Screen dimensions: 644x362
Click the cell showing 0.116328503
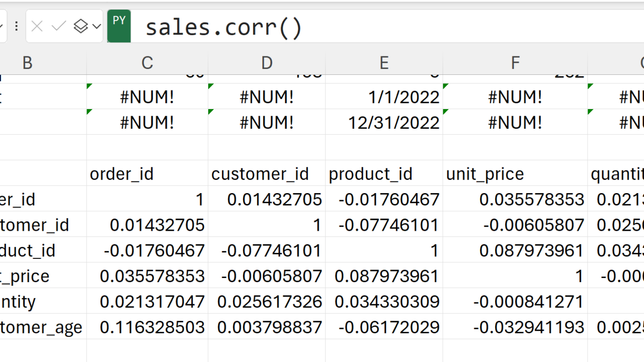(152, 327)
